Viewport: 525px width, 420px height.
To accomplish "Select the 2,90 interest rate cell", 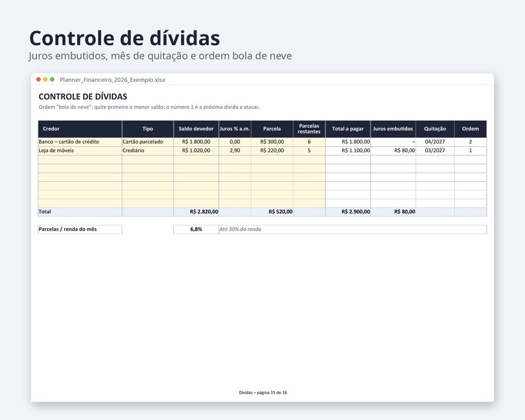I will coord(235,151).
